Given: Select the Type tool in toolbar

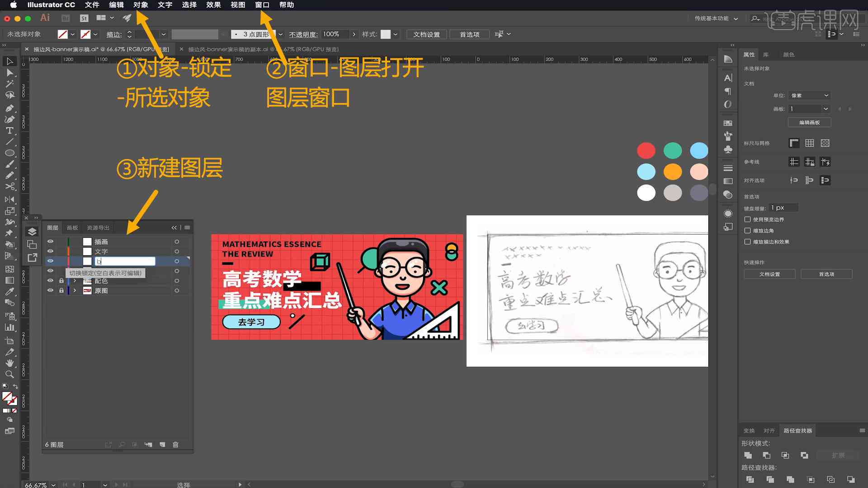Looking at the screenshot, I should tap(8, 130).
